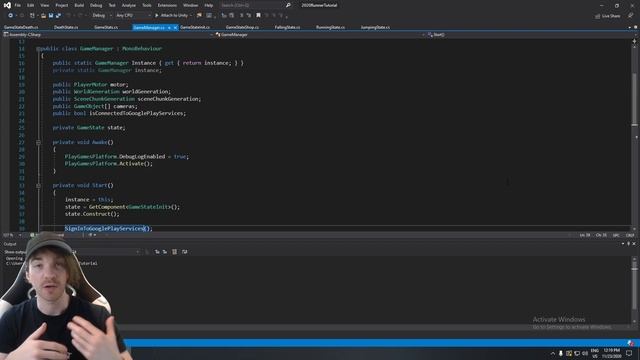Click the feedback icon beside Live Share

[631, 16]
